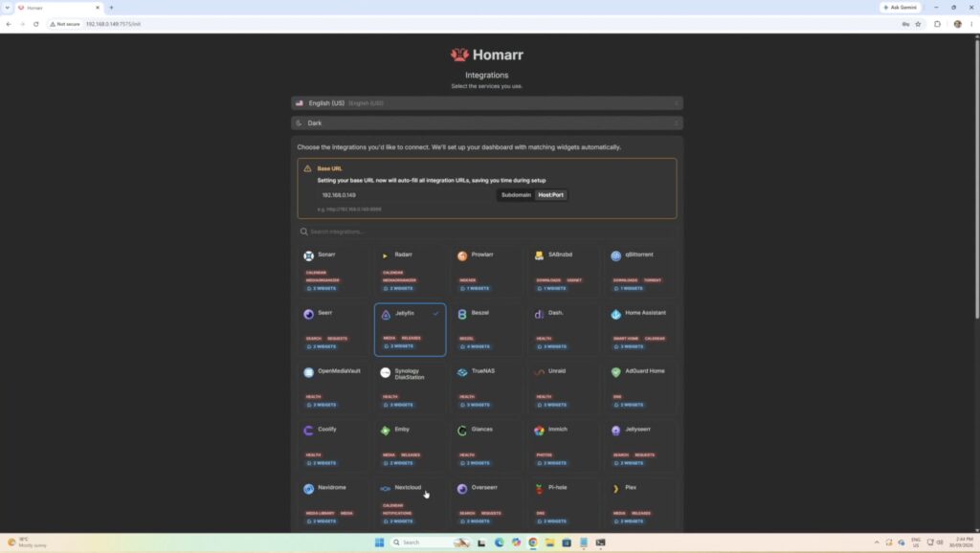Click the Dash. integration icon
The height and width of the screenshot is (553, 980).
539,315
